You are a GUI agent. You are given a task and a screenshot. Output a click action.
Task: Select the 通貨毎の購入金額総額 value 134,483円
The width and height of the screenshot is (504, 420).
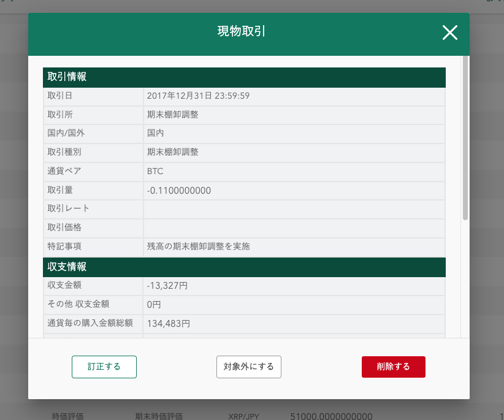tap(169, 324)
